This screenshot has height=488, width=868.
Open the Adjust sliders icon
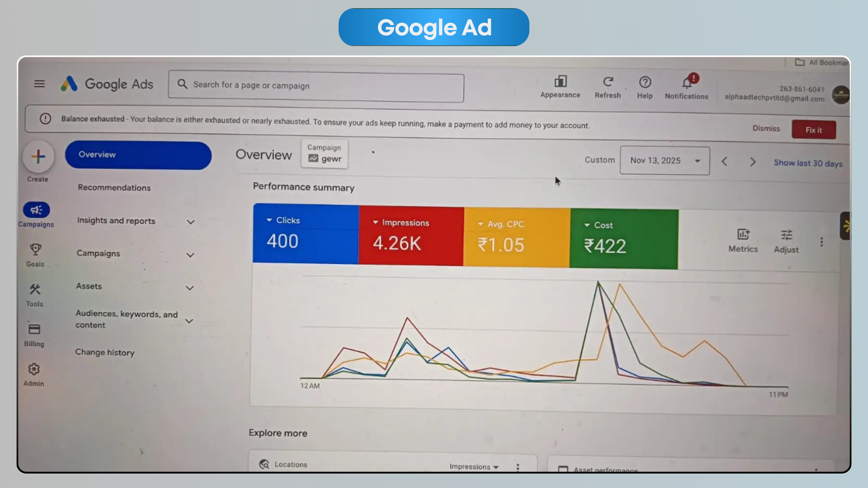[786, 235]
